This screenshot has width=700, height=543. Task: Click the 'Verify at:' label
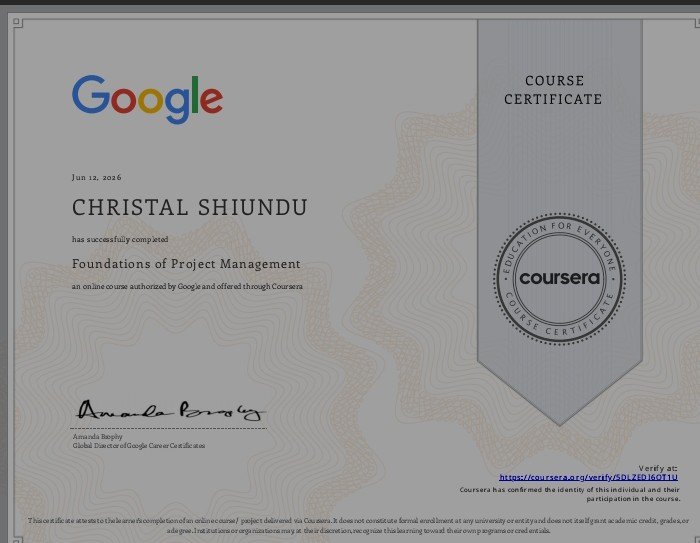point(658,468)
